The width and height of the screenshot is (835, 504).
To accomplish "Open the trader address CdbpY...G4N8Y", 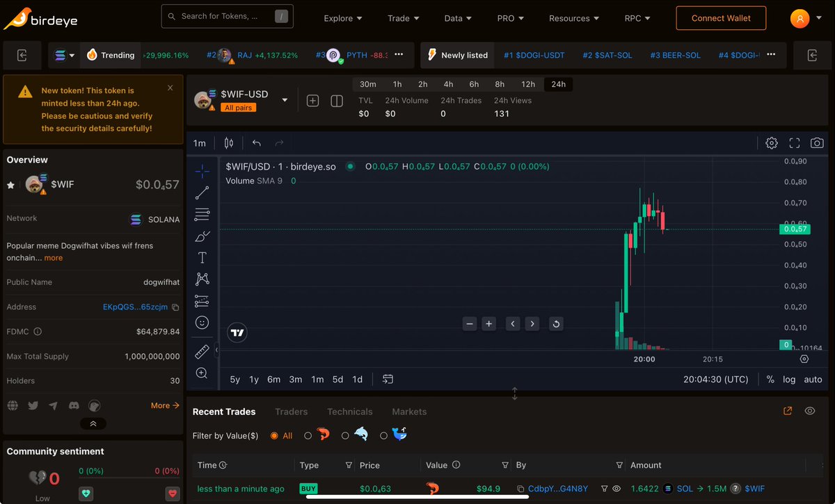I will pos(558,489).
